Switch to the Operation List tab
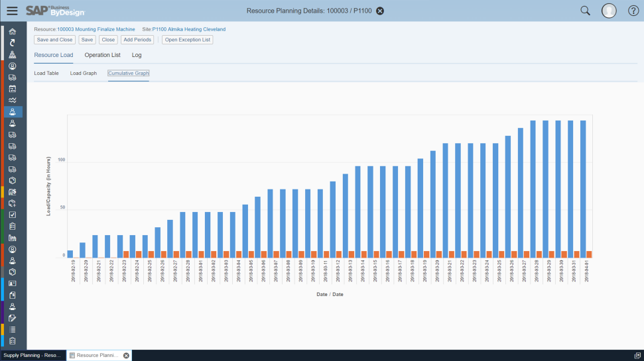The image size is (644, 361). (102, 55)
